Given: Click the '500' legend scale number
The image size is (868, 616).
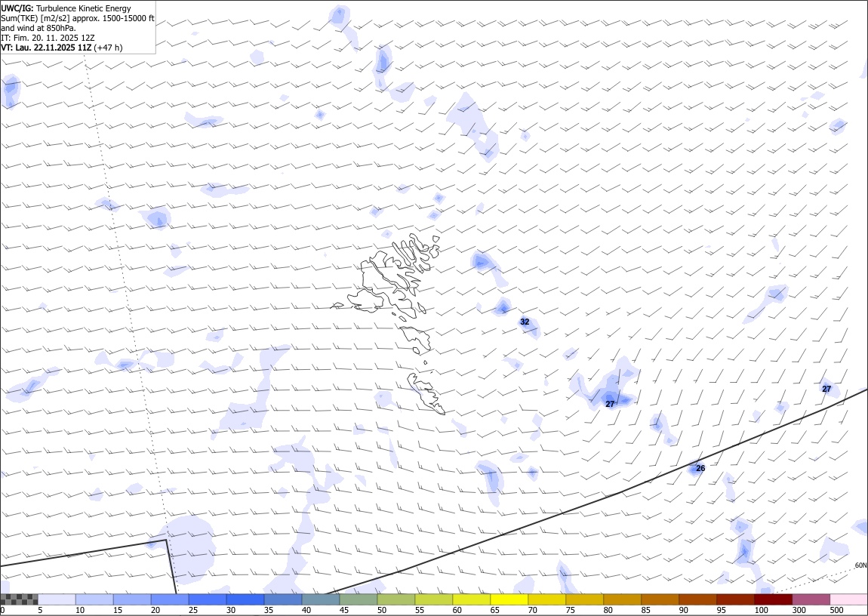Looking at the screenshot, I should [836, 611].
